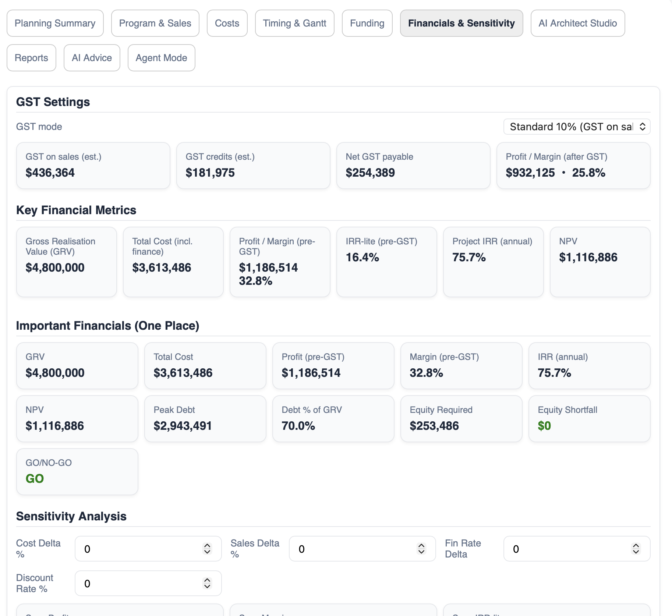
Task: Click the Sensitivity Analysis heading
Action: pos(71,516)
